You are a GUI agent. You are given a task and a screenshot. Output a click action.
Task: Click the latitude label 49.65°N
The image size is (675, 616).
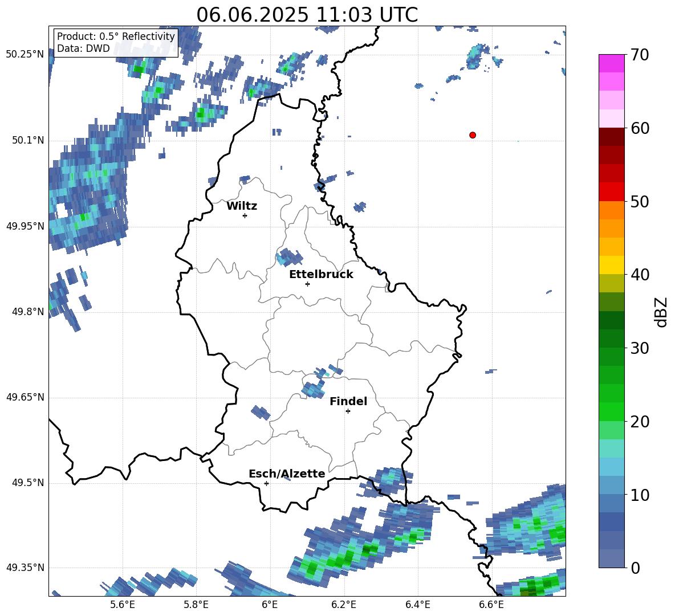(25, 397)
